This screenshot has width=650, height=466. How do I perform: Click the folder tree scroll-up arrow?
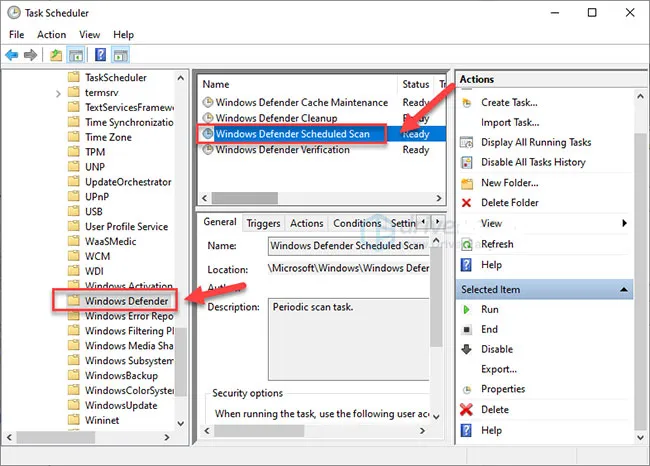(181, 78)
